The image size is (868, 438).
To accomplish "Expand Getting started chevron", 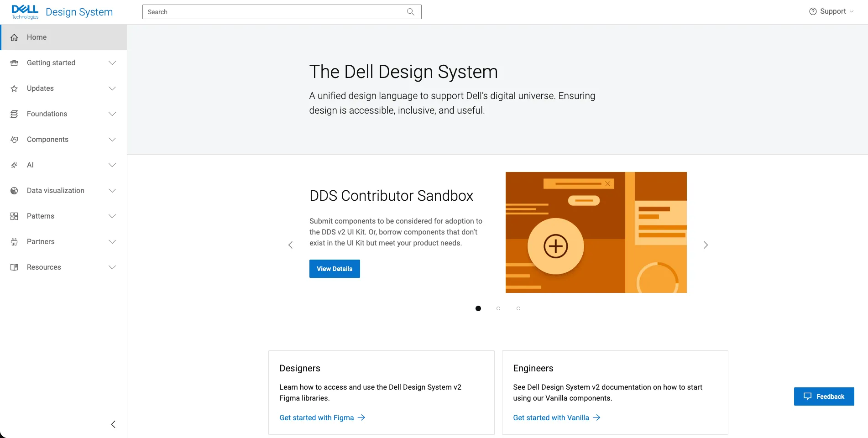I will 112,63.
